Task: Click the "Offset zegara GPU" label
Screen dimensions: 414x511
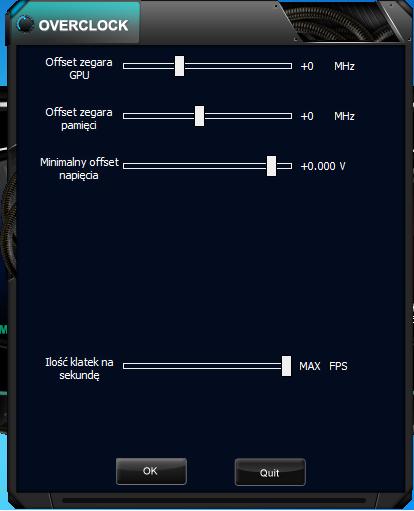Action: pyautogui.click(x=79, y=69)
